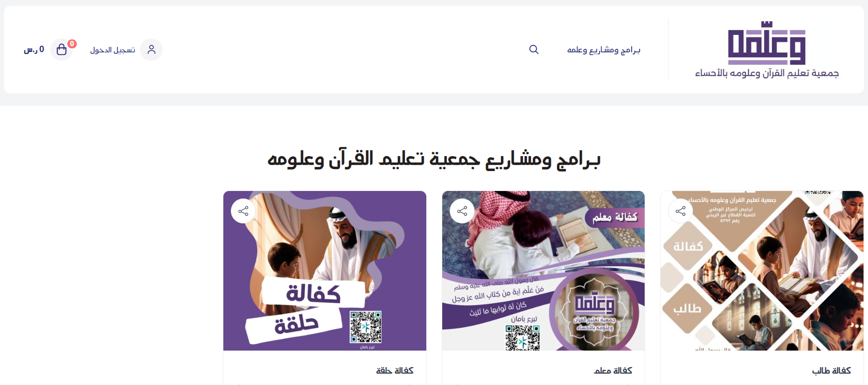Click the كفالة طالب project image
Image resolution: width=868 pixels, height=385 pixels.
tap(762, 271)
